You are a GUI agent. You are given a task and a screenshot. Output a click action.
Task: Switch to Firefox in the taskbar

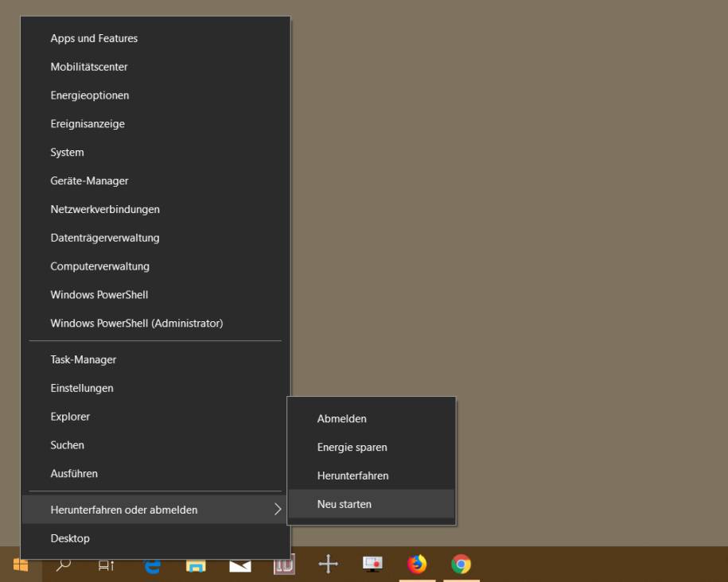[x=417, y=565]
